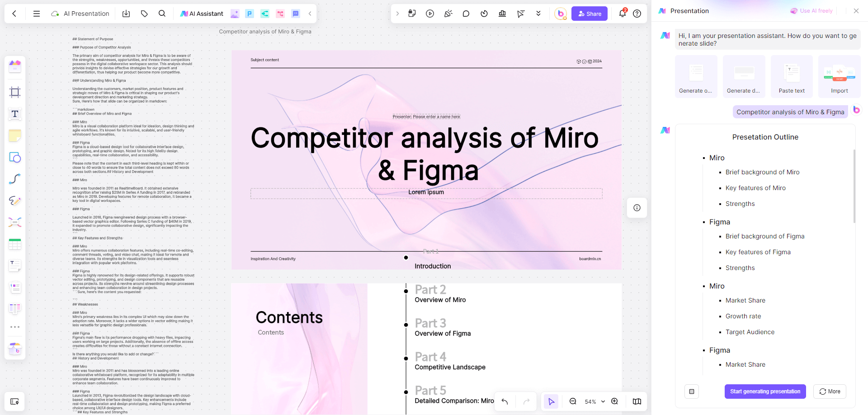868x415 pixels.
Task: Activate the select cursor tool
Action: point(551,401)
